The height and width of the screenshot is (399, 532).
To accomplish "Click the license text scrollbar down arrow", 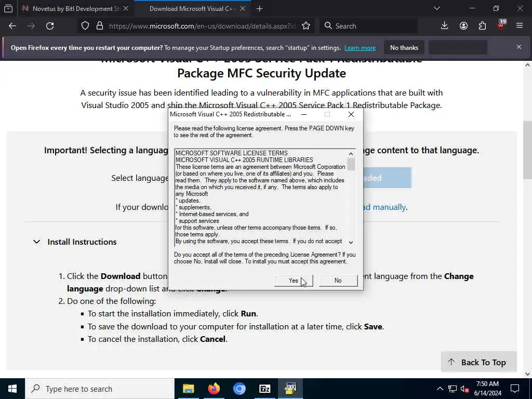I will click(x=351, y=242).
